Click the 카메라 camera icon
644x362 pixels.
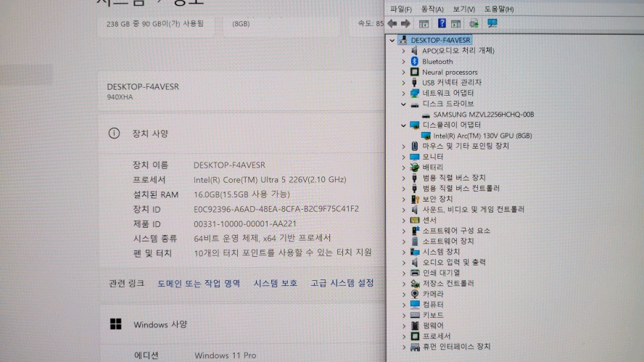[x=415, y=294]
